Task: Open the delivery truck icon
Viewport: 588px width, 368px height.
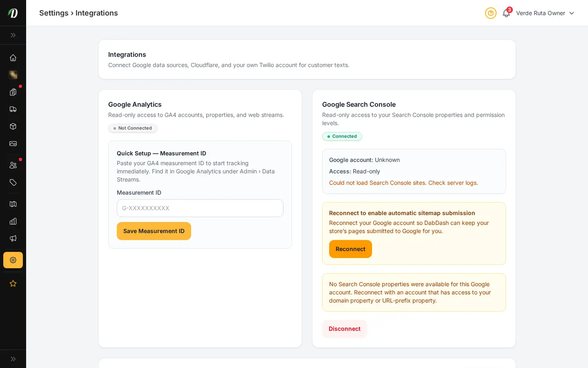Action: point(13,109)
